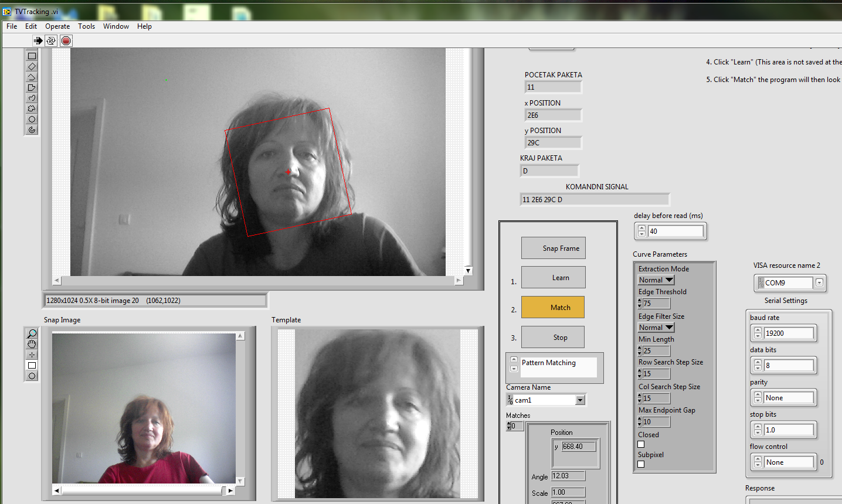Click the Run arrow in the toolbar
Image resolution: width=842 pixels, height=504 pixels.
click(38, 40)
